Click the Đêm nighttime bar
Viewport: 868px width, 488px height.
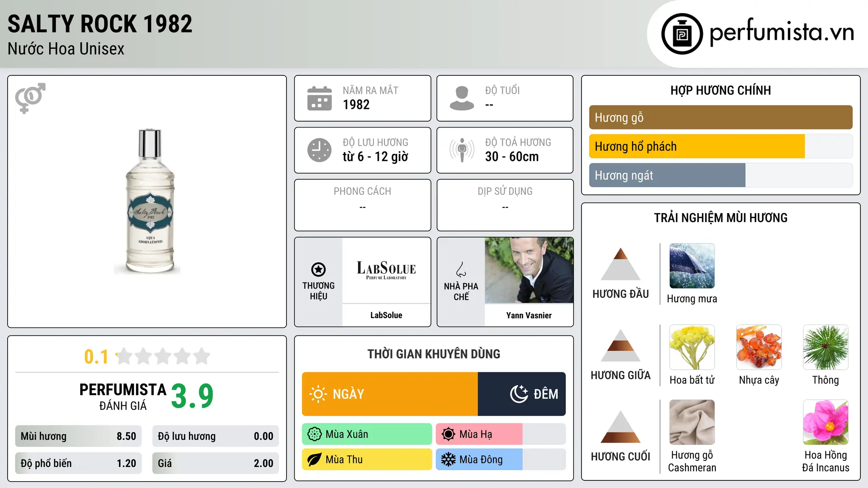pos(522,394)
